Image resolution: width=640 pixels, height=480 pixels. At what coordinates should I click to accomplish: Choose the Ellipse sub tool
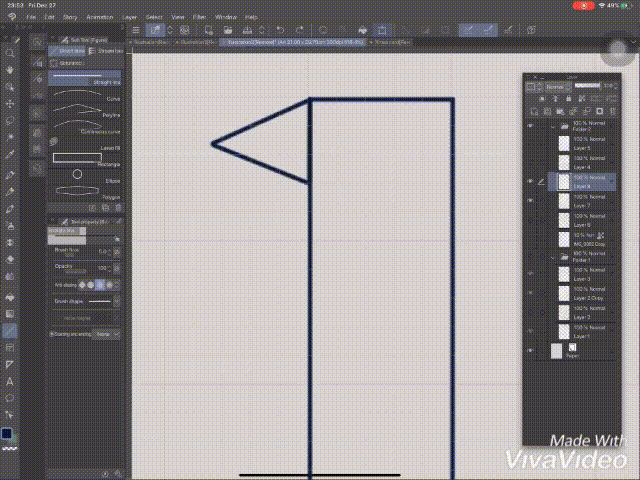coord(85,177)
